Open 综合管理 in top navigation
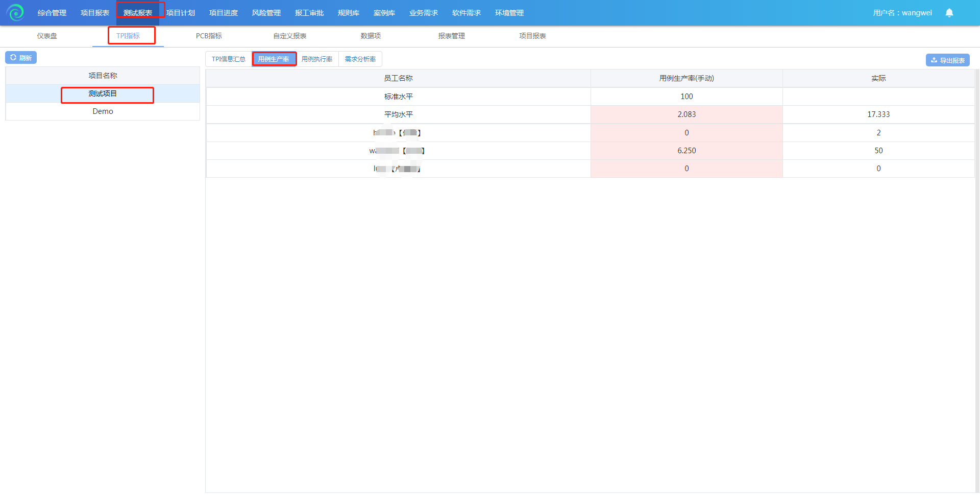980x495 pixels. (x=52, y=13)
